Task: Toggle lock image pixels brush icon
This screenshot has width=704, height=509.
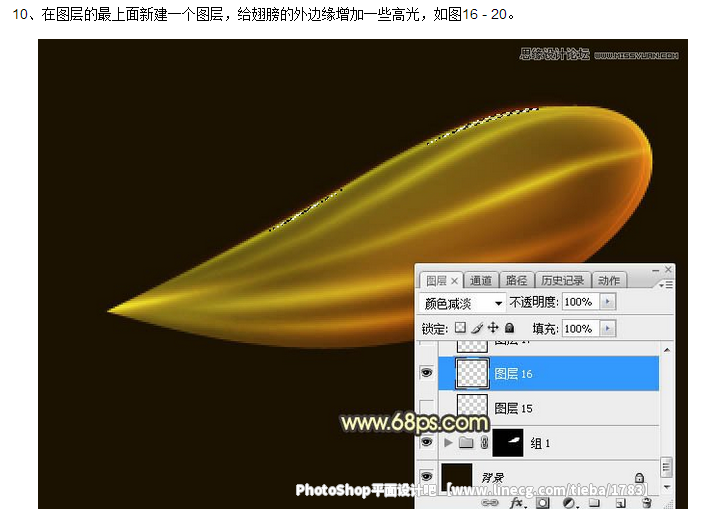Action: tap(477, 328)
